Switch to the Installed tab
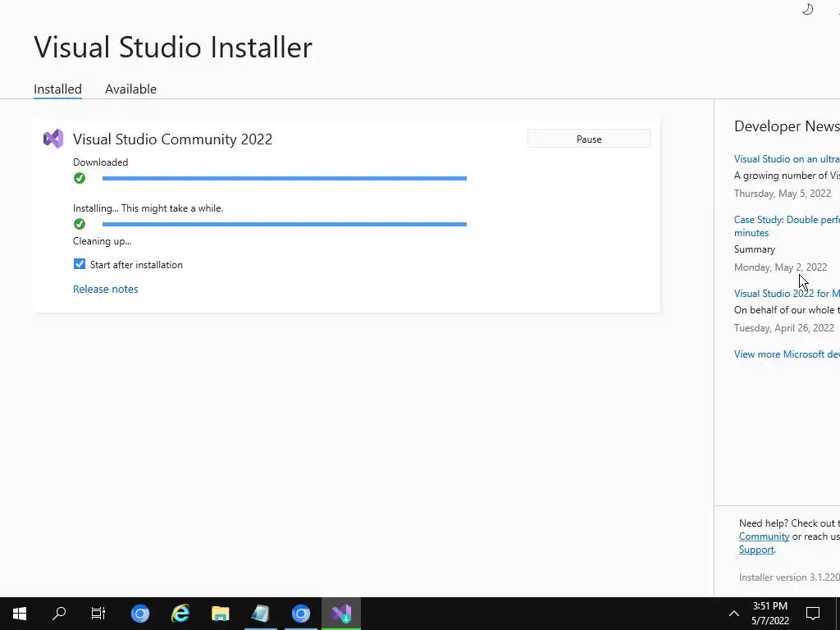This screenshot has height=630, width=840. (x=58, y=89)
